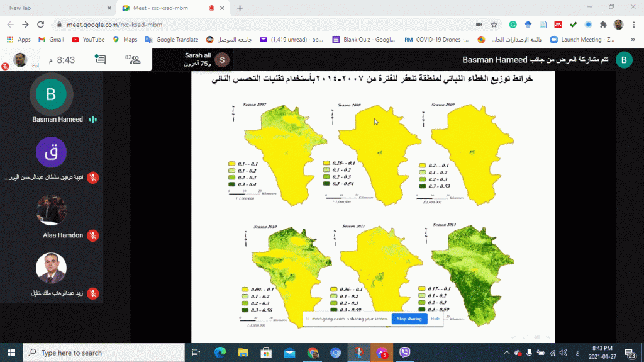Click the muted mic icon beside Alaa Hamdon
This screenshot has width=644, height=362.
click(x=92, y=235)
